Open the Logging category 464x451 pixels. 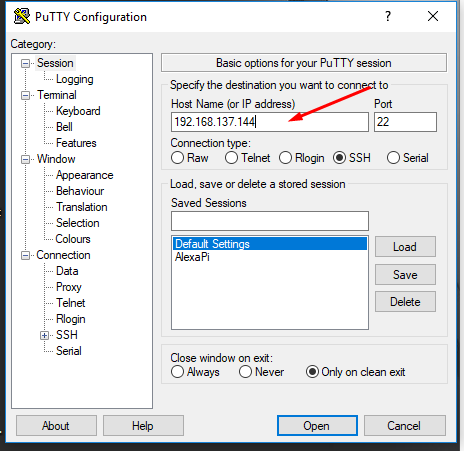pos(75,79)
